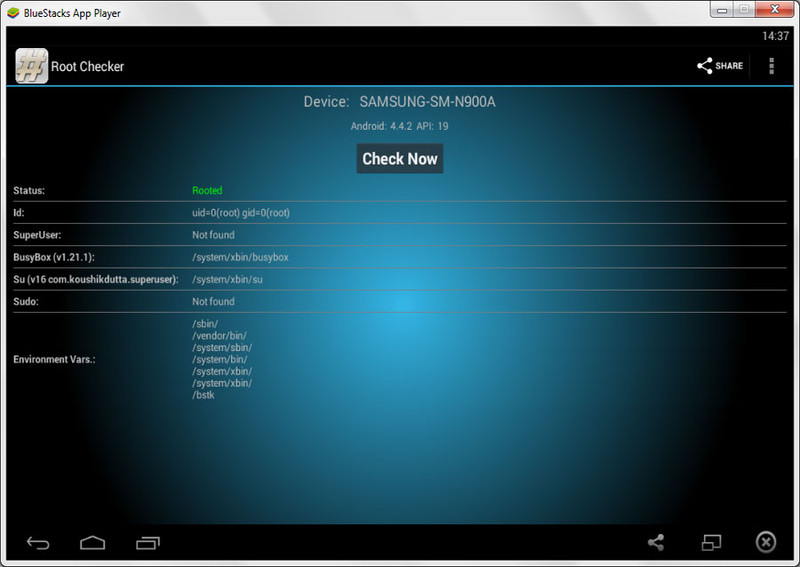Click the Root Checker hash app icon
800x567 pixels.
[x=32, y=66]
